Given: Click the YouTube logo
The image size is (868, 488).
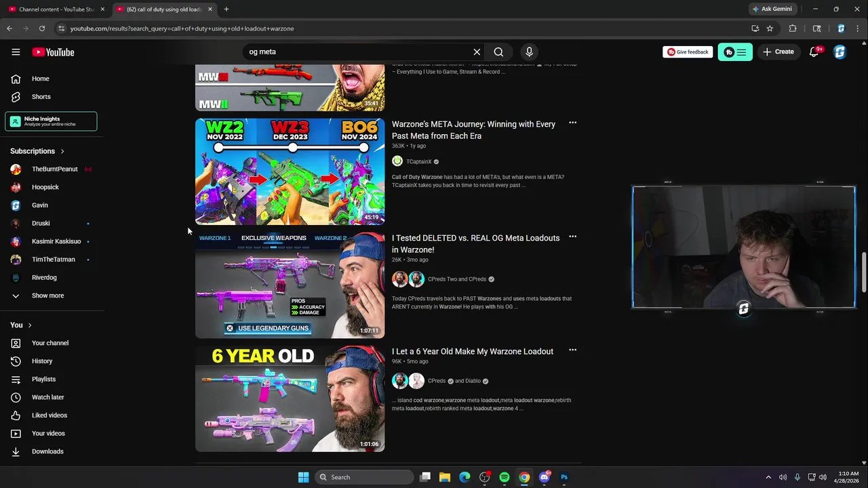Looking at the screenshot, I should (x=53, y=52).
